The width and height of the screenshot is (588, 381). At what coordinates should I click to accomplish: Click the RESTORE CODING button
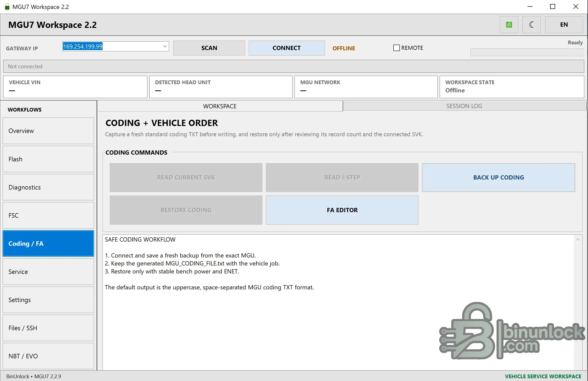186,210
